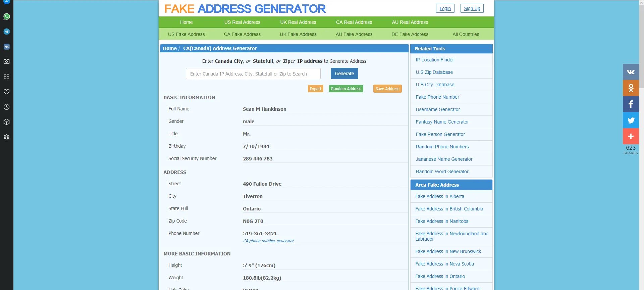This screenshot has width=644, height=290.
Task: Open bookmarks heart icon in sidebar
Action: tap(6, 92)
